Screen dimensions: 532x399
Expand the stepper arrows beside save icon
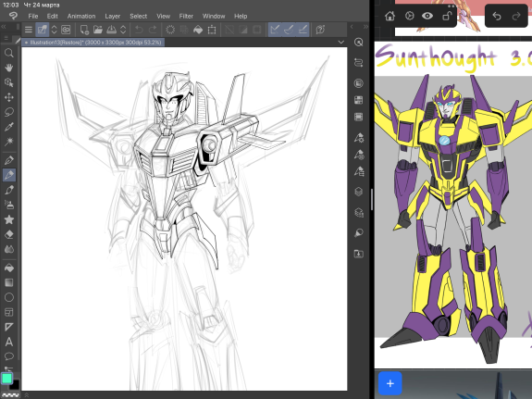123,30
